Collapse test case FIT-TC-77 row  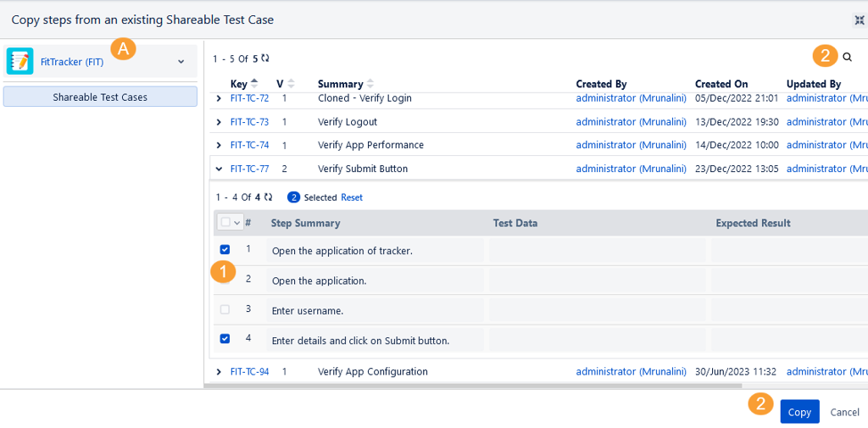(218, 169)
